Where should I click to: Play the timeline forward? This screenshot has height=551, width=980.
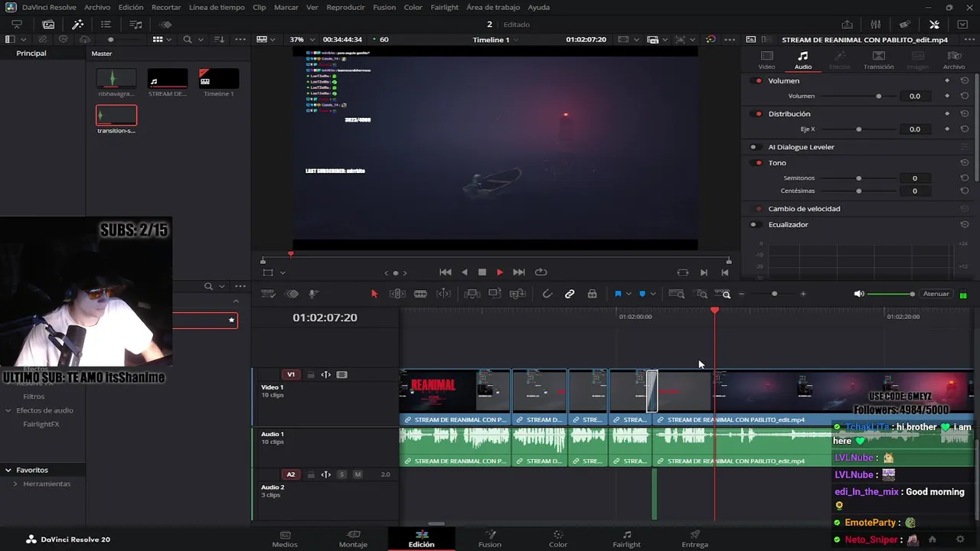(500, 272)
